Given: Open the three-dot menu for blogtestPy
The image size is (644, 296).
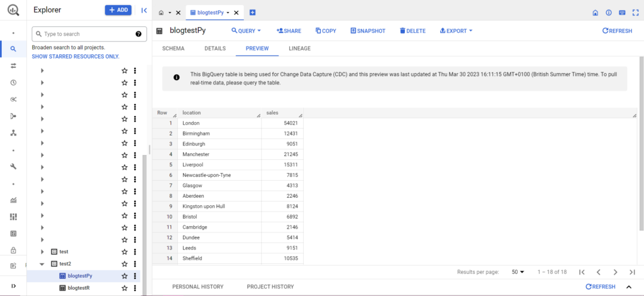Looking at the screenshot, I should click(135, 276).
